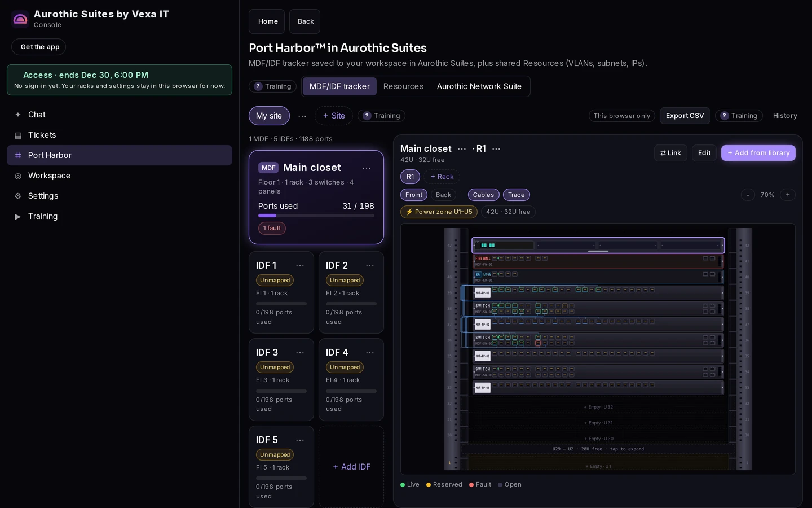The height and width of the screenshot is (508, 812).
Task: Click the Add IDF placeholder card
Action: [x=351, y=467]
